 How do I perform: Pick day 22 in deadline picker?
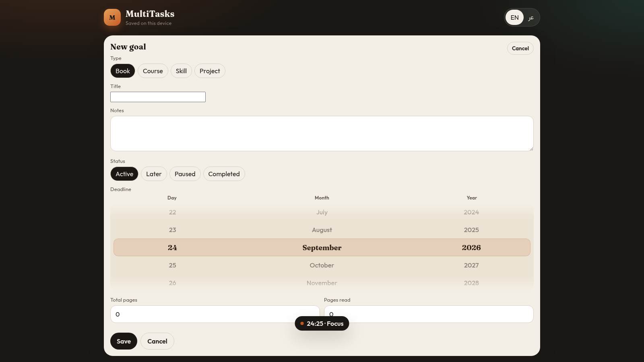click(x=172, y=212)
